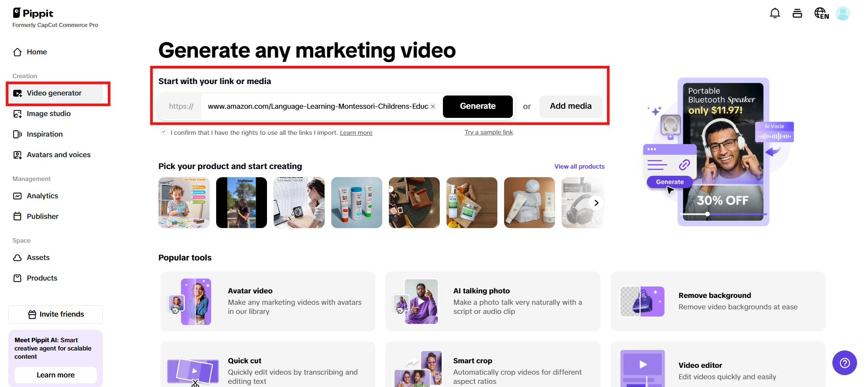
Task: Select the gray headphones product thumbnail
Action: tap(583, 203)
